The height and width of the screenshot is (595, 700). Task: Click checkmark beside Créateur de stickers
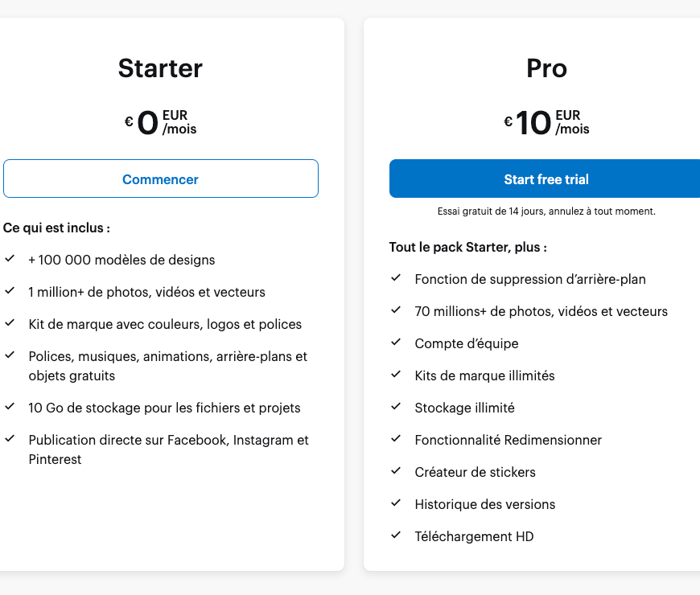396,471
